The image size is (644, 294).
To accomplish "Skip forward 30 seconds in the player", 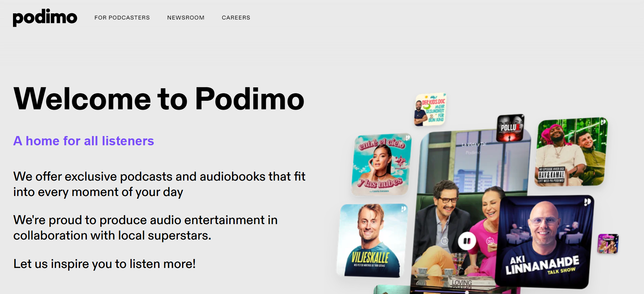I will pyautogui.click(x=490, y=241).
